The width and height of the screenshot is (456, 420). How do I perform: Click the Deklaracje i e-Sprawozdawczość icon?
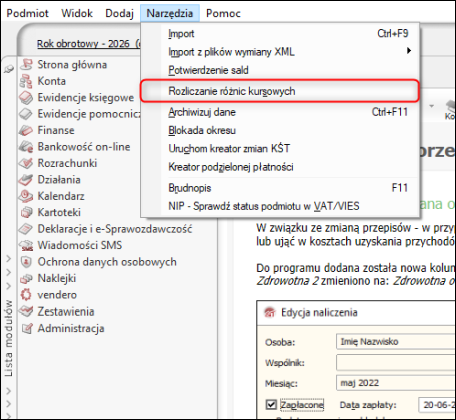tap(26, 229)
